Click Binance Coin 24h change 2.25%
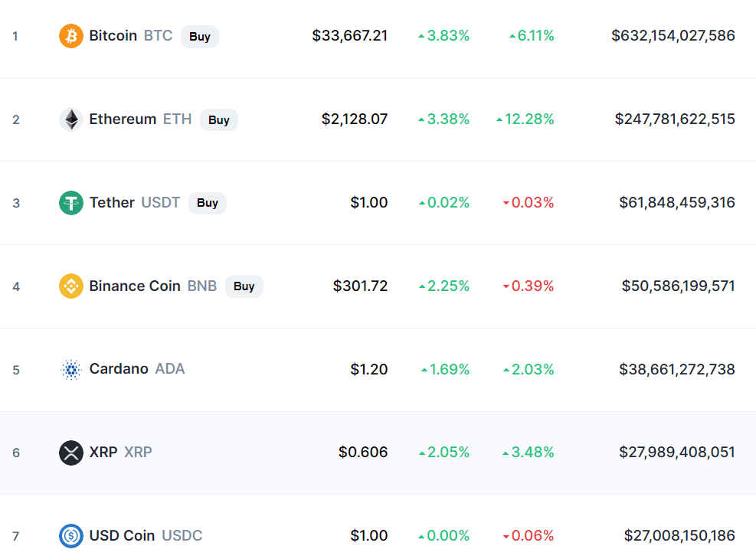 444,286
